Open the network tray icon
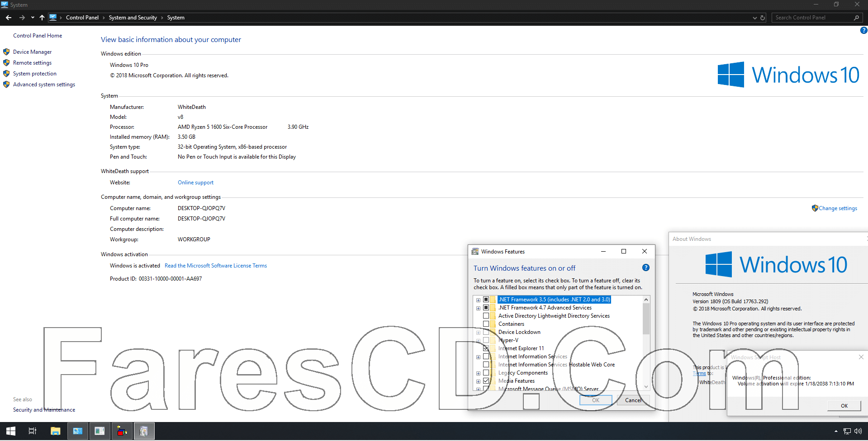Screen dimensions: 868x441 click(847, 431)
